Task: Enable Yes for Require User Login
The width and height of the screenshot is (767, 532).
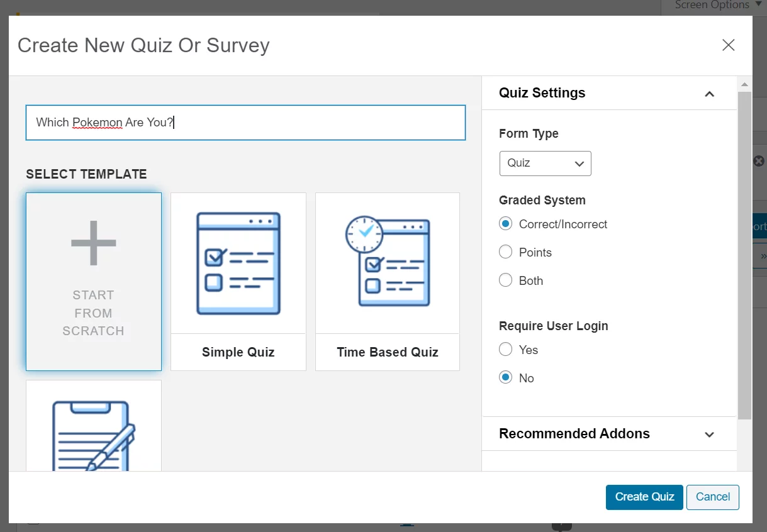Action: (x=505, y=349)
